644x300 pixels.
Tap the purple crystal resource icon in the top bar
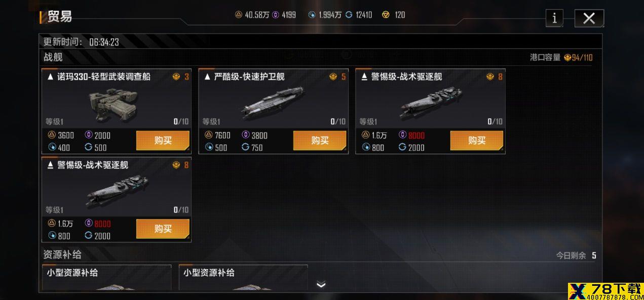pyautogui.click(x=276, y=15)
